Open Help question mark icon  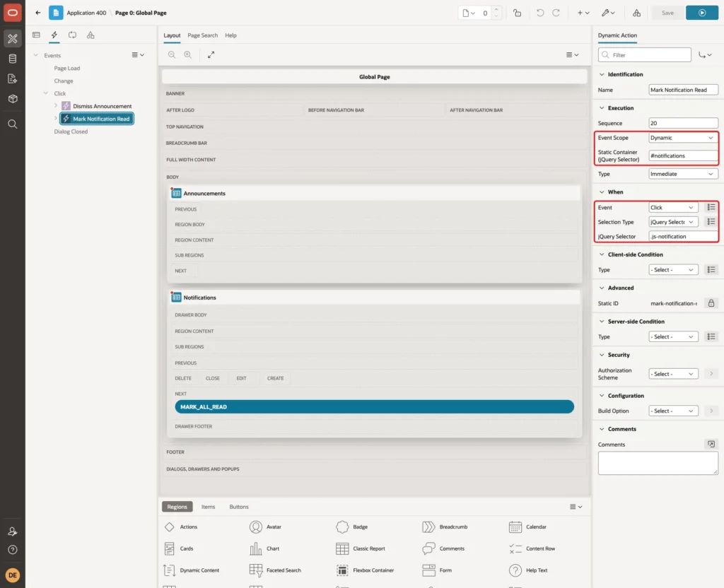click(13, 550)
